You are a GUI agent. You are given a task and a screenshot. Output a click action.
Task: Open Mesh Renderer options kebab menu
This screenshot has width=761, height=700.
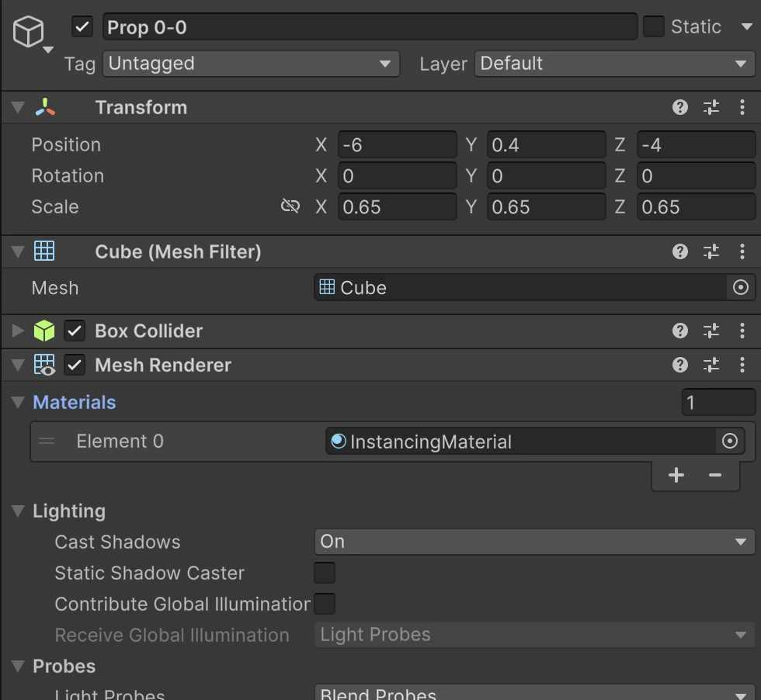pyautogui.click(x=742, y=364)
